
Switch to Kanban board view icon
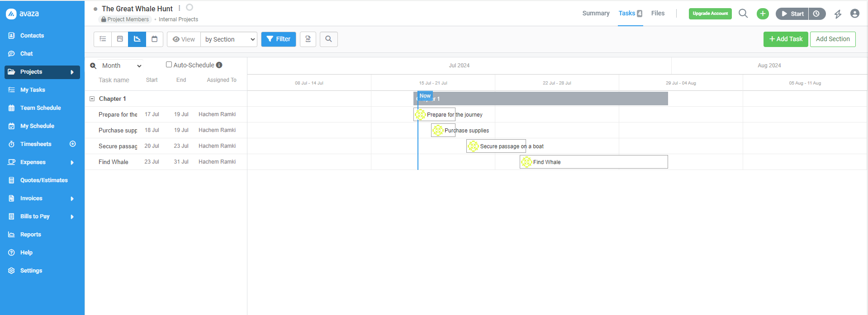[x=120, y=39]
